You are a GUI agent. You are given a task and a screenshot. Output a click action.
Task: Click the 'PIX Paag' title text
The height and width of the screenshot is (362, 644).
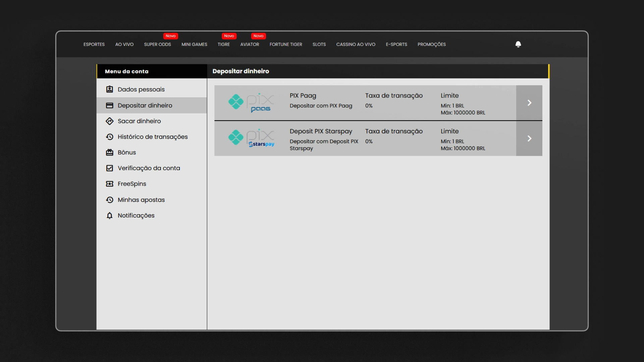(x=303, y=96)
